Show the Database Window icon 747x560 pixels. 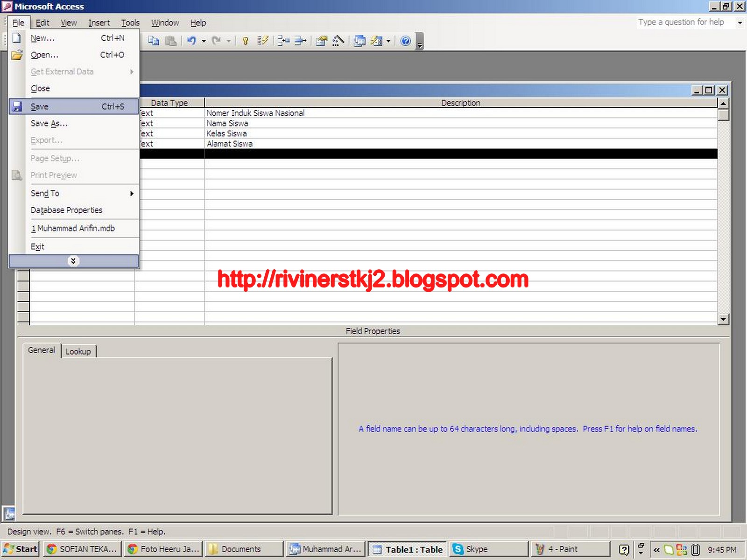coord(359,41)
